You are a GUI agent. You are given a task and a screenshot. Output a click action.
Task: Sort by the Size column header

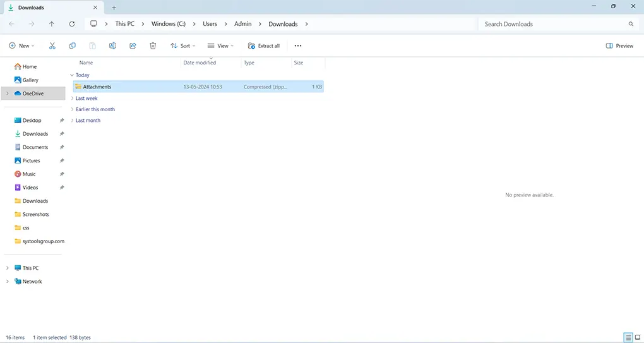[299, 63]
